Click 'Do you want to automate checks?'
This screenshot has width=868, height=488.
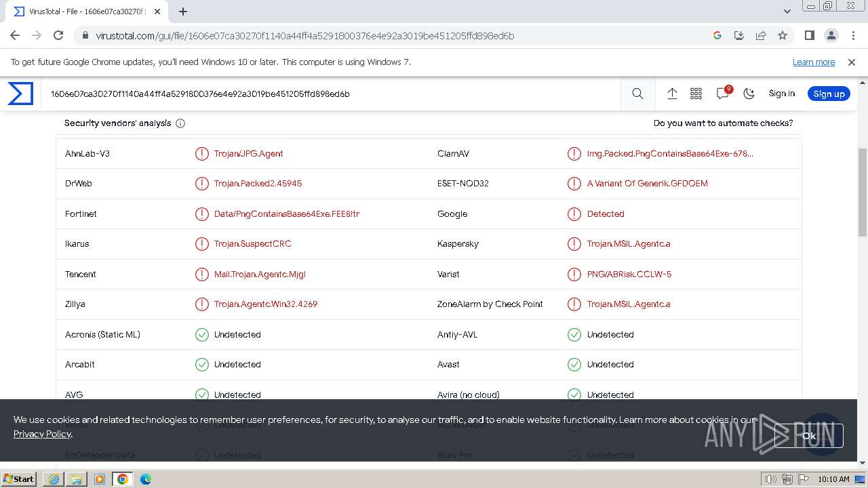(723, 123)
